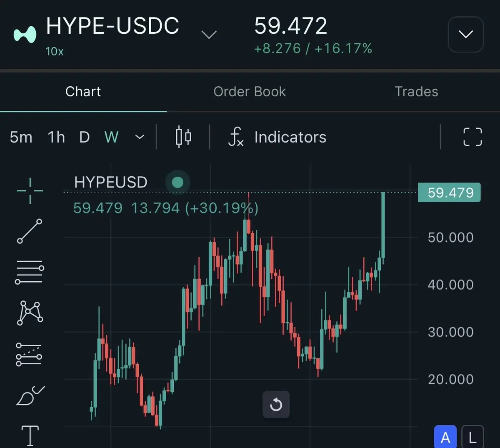Image resolution: width=500 pixels, height=448 pixels.
Task: Switch to the Chart tab
Action: tap(83, 92)
